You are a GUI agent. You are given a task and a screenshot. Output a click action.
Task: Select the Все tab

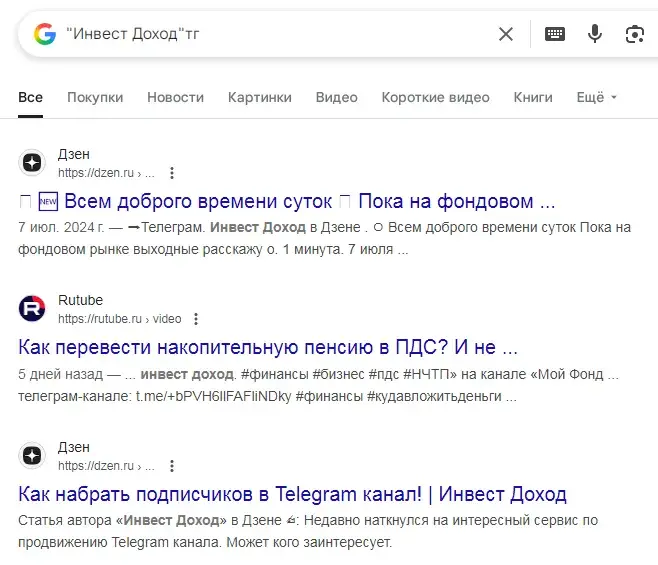[30, 97]
